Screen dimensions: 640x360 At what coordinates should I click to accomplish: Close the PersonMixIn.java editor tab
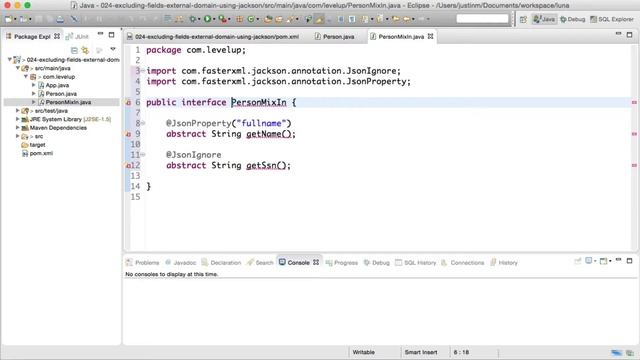coord(430,36)
